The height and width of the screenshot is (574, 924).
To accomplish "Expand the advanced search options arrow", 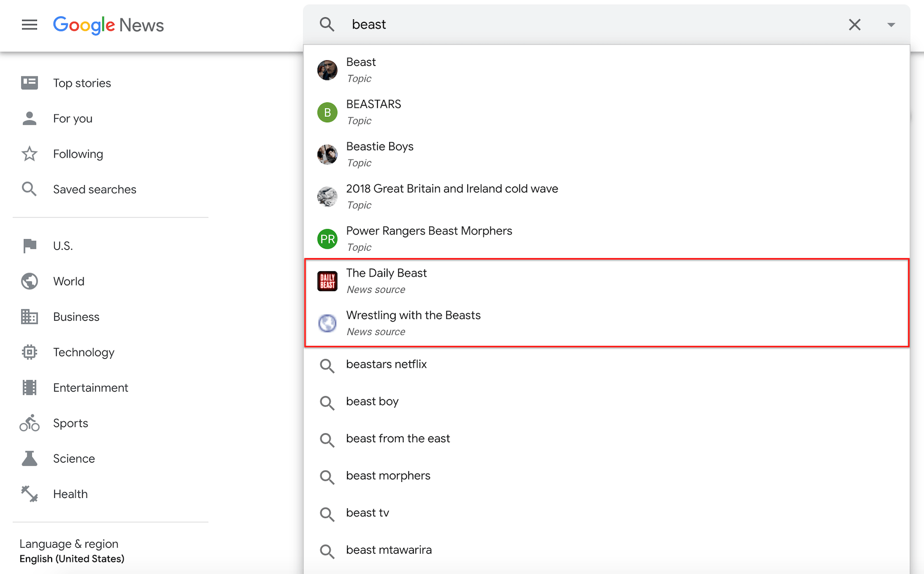I will click(891, 25).
